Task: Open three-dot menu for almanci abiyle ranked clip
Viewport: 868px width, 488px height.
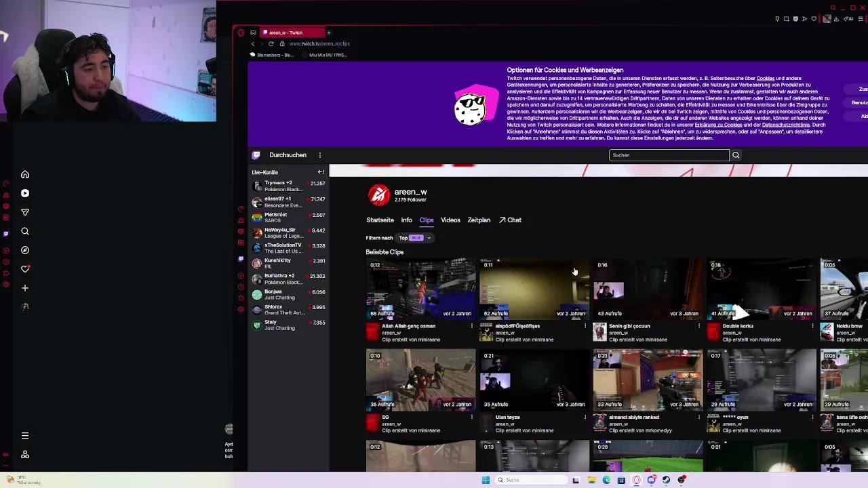Action: (698, 418)
